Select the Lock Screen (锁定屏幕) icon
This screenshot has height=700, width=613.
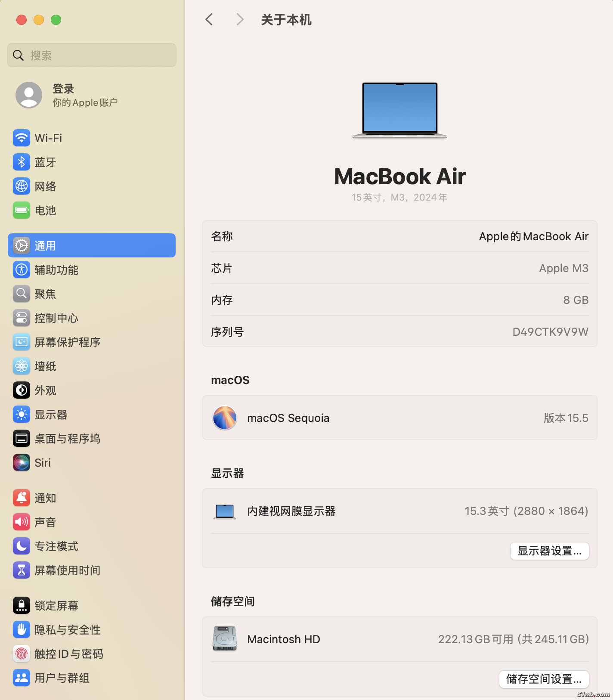[x=22, y=606]
